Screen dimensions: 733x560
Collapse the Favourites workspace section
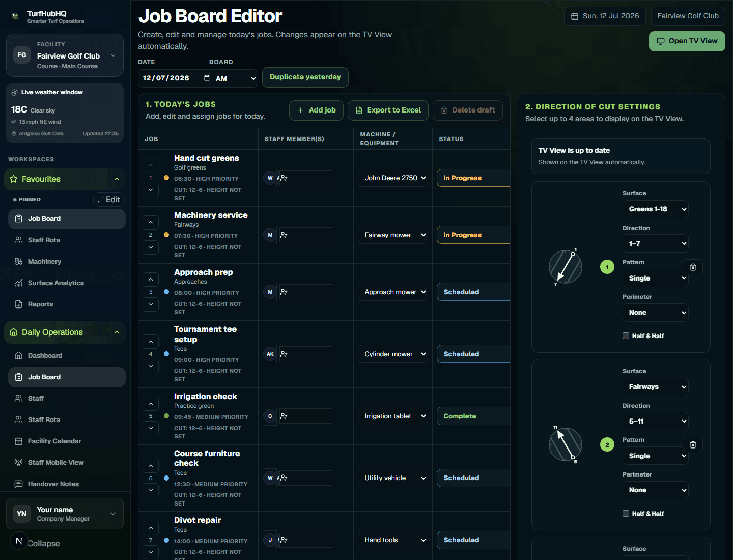tap(65, 179)
